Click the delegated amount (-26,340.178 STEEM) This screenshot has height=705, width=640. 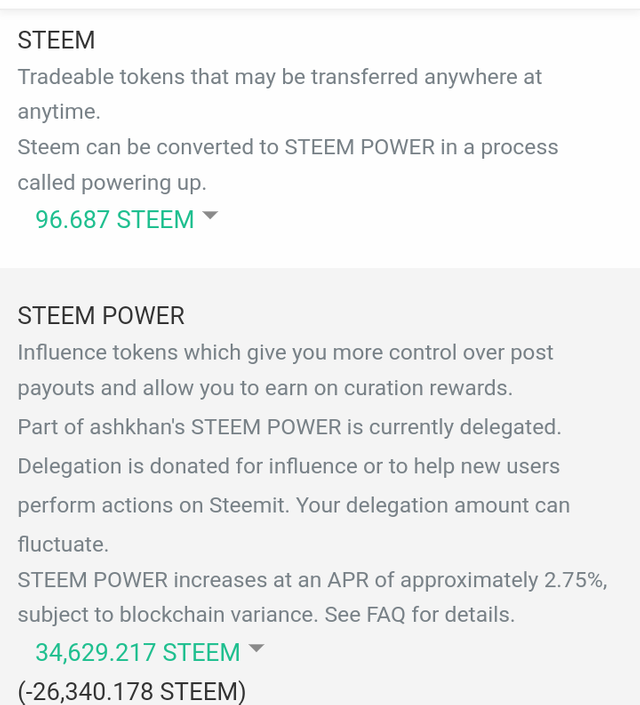[131, 691]
